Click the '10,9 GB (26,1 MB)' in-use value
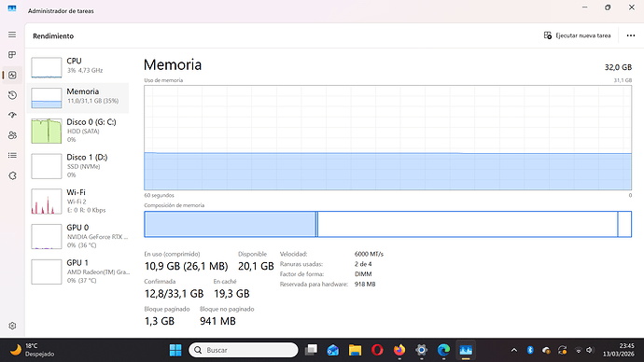This screenshot has width=644, height=362. click(186, 267)
